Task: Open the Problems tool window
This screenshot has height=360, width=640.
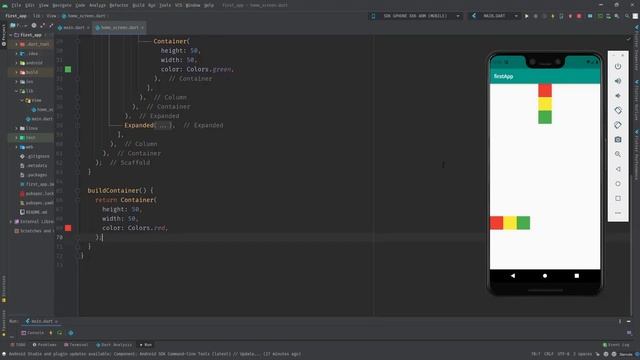Action: coord(44,345)
